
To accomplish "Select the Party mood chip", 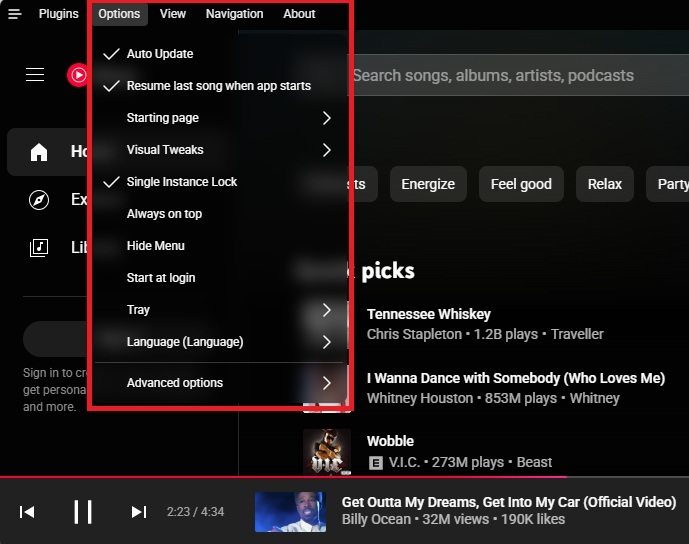I will (x=669, y=184).
